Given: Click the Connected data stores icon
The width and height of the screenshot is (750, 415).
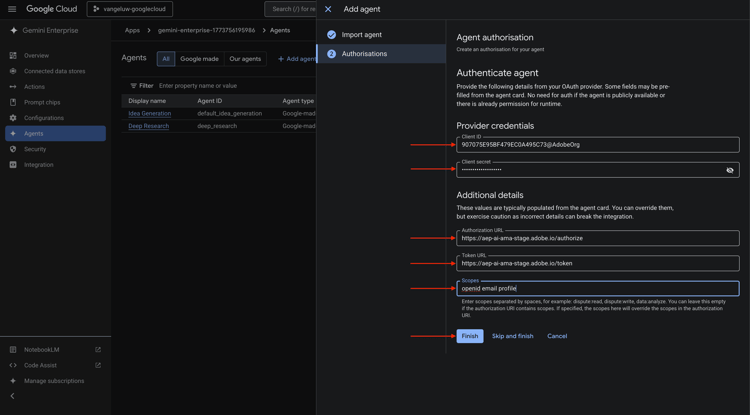Looking at the screenshot, I should coord(13,71).
